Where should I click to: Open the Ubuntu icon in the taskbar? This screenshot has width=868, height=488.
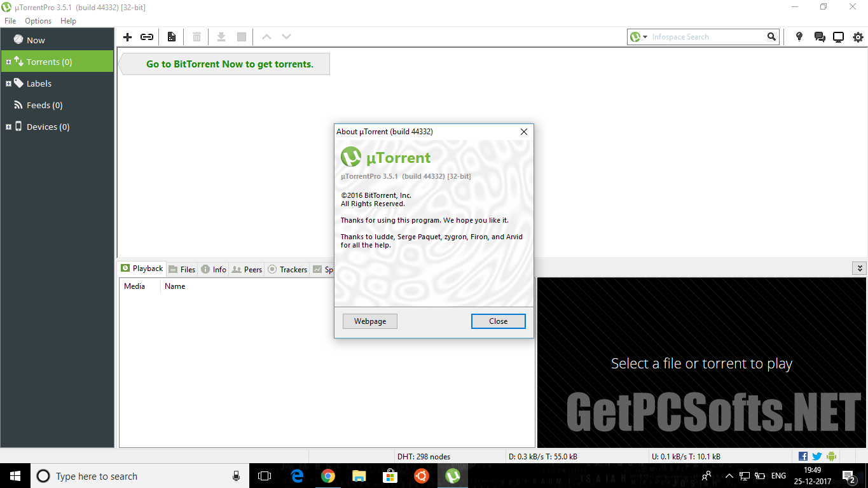(422, 476)
